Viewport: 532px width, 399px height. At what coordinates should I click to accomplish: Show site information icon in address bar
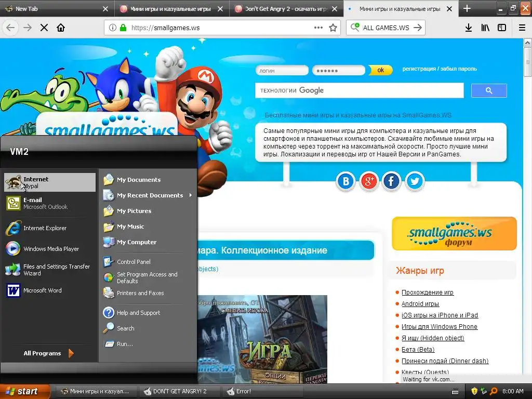(113, 28)
